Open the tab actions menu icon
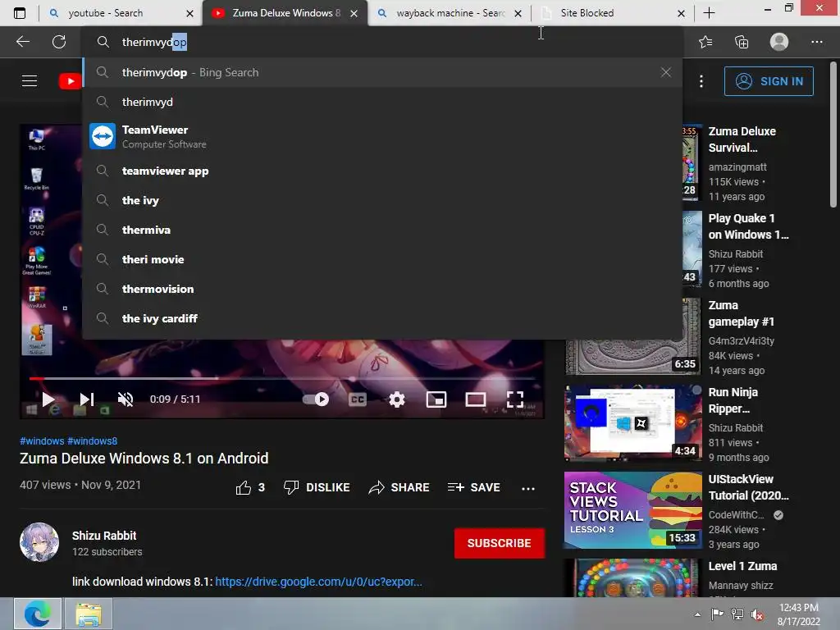This screenshot has height=630, width=840. click(20, 13)
